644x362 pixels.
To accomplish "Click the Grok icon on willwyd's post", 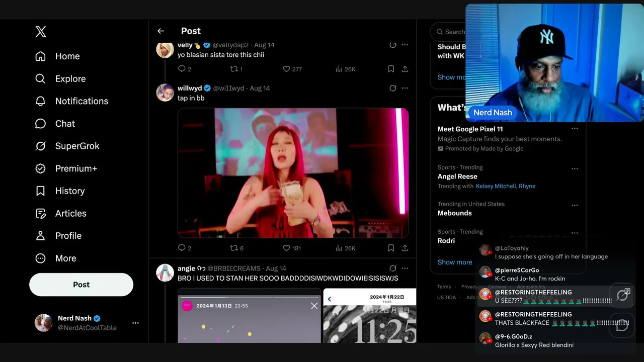I will pos(393,88).
